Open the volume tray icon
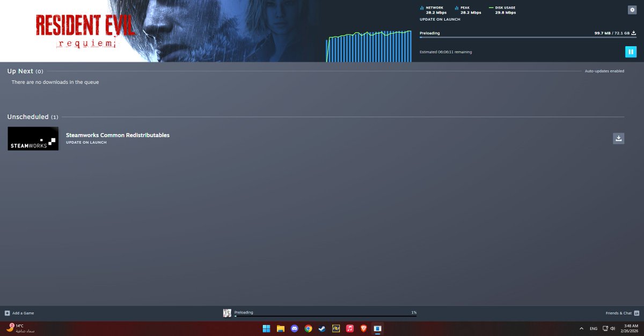The width and height of the screenshot is (644, 336). tap(613, 328)
